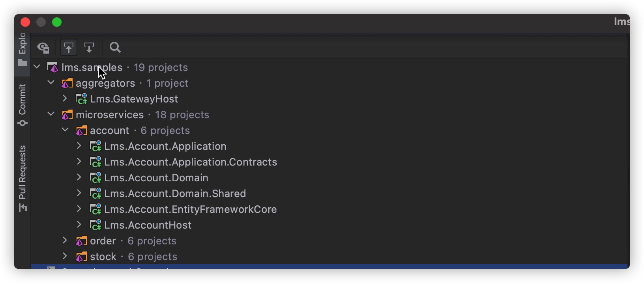Expand the Lms.GatewayHost project
This screenshot has height=283, width=644.
pos(65,99)
